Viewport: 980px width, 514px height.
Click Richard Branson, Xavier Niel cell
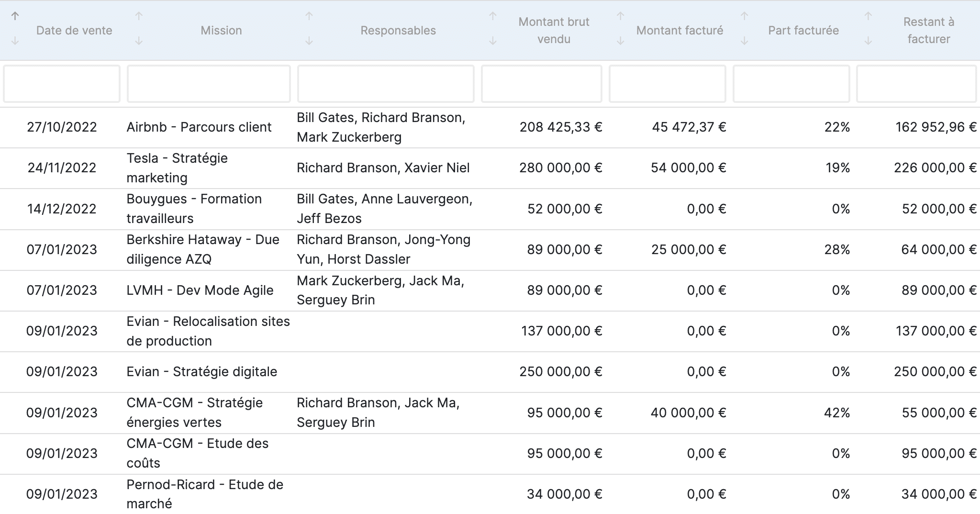pos(383,168)
